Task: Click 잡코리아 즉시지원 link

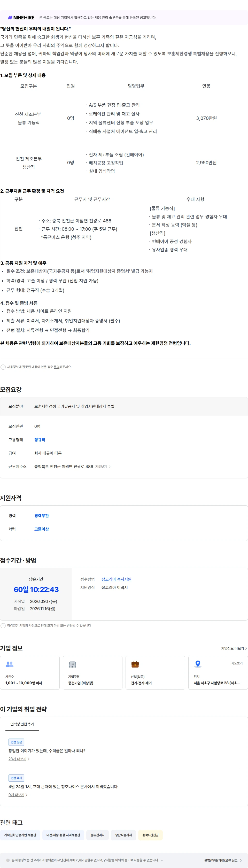Action: [x=116, y=579]
